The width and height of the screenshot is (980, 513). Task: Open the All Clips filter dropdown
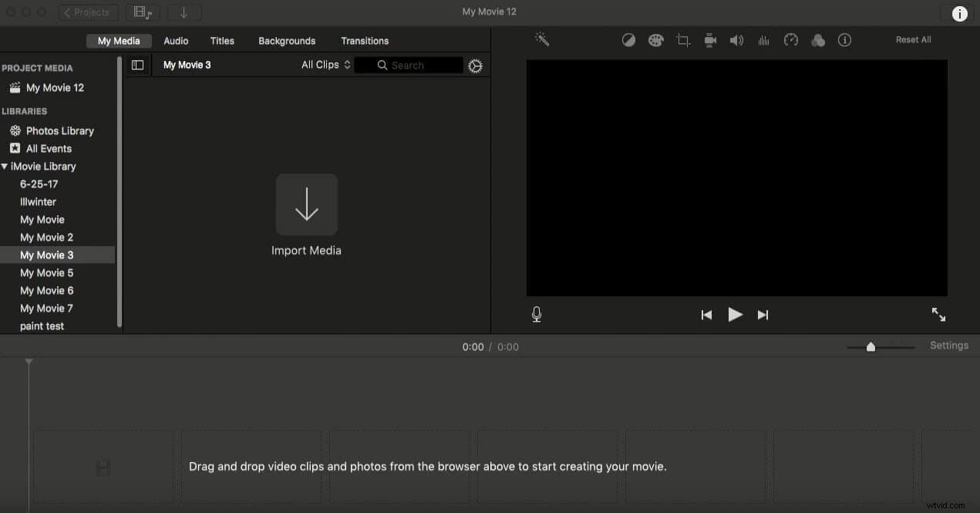pos(325,65)
